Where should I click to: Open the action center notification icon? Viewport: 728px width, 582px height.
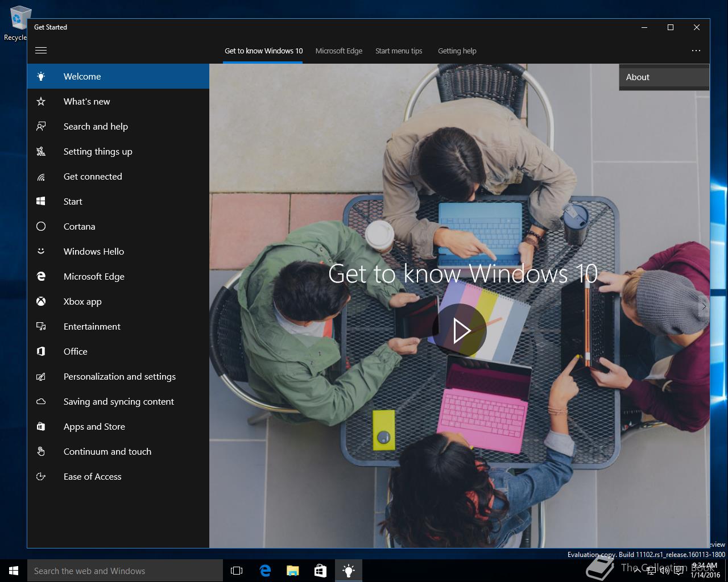point(679,571)
